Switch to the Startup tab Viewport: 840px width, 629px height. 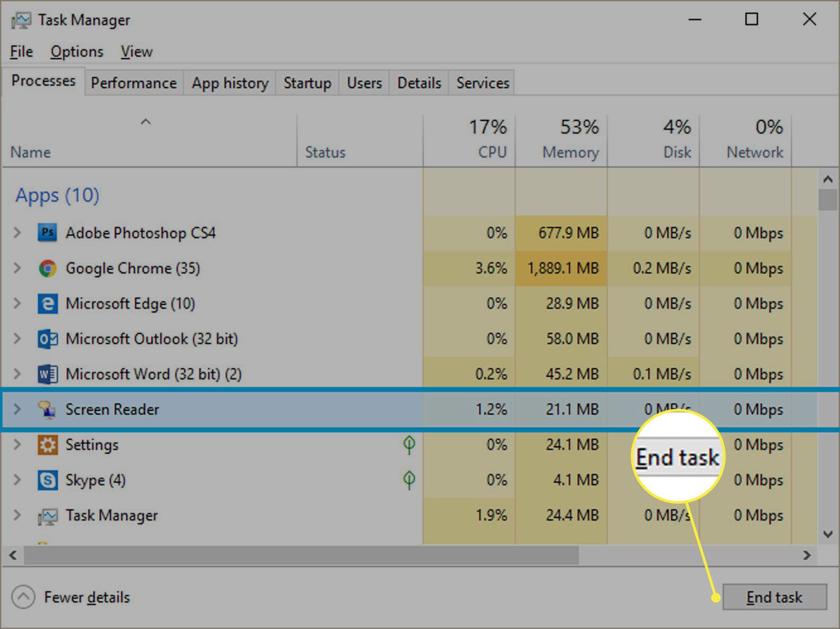(307, 83)
